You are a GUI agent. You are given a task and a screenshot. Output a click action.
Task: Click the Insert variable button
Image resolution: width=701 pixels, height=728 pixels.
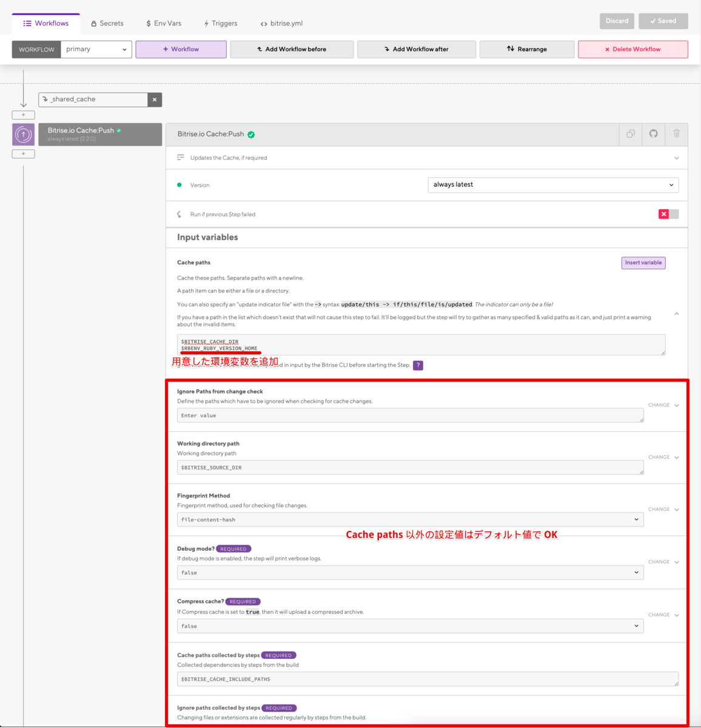pos(643,263)
